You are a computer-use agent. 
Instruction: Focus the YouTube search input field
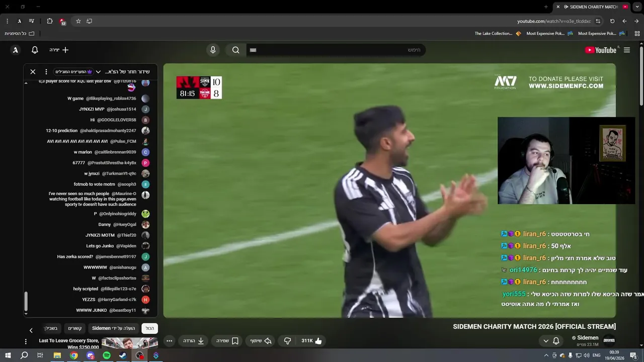336,50
